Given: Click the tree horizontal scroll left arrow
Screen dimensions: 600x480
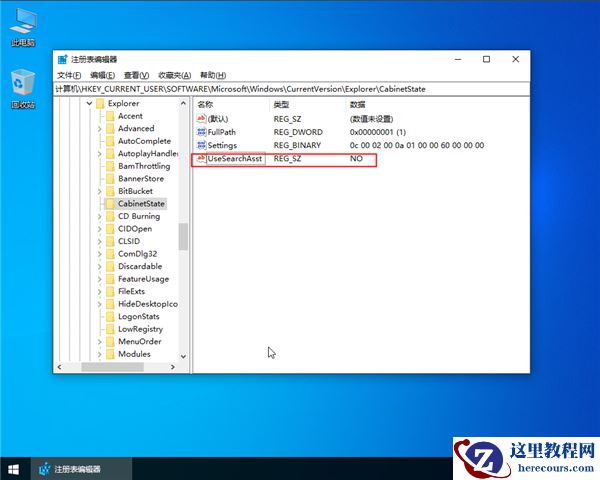Looking at the screenshot, I should click(59, 367).
